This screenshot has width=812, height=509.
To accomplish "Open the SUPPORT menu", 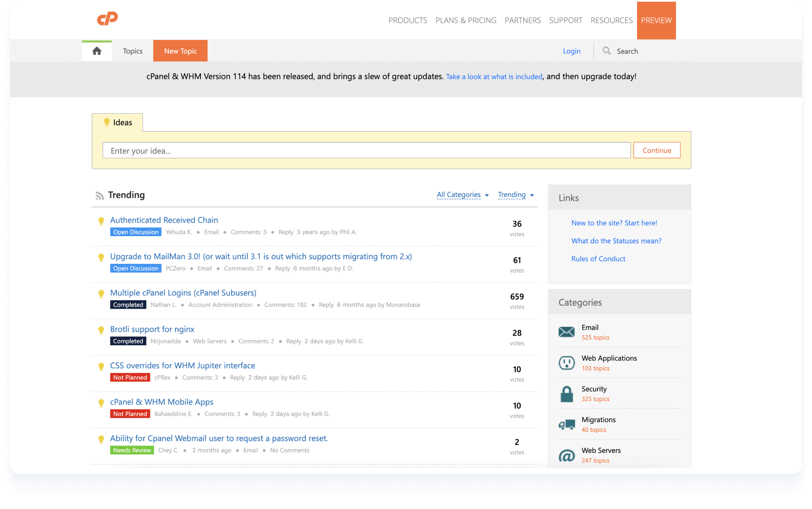I will click(565, 20).
